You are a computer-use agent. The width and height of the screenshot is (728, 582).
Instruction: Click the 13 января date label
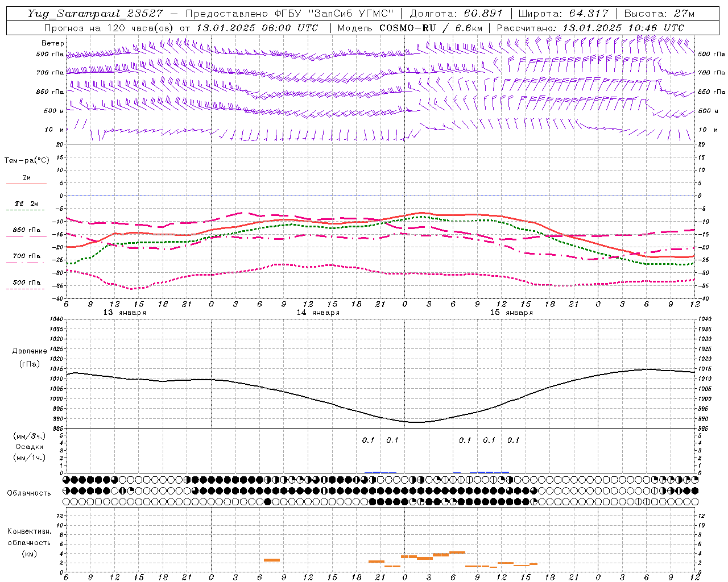[x=124, y=313]
